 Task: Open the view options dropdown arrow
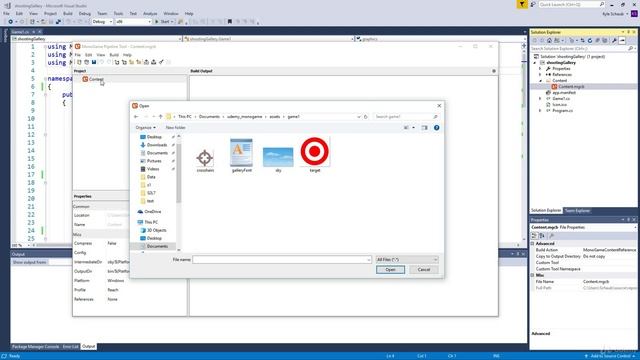413,128
